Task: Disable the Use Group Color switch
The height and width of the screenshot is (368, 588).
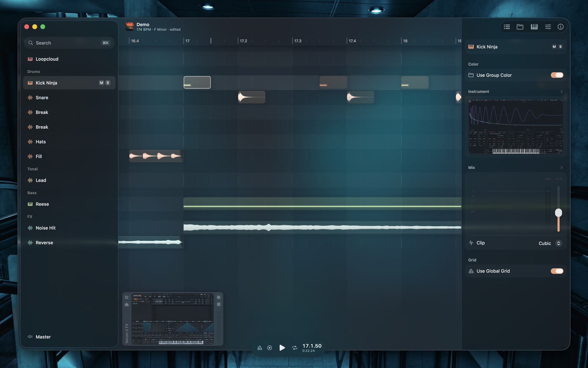Action: click(x=557, y=75)
